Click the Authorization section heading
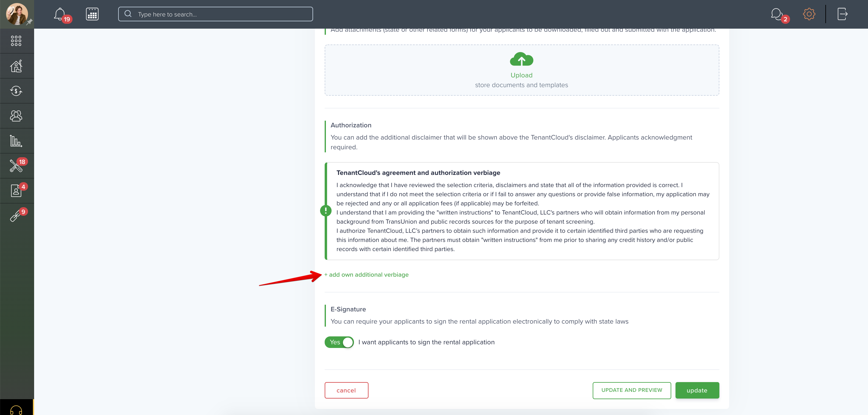Image resolution: width=868 pixels, height=415 pixels. point(351,125)
